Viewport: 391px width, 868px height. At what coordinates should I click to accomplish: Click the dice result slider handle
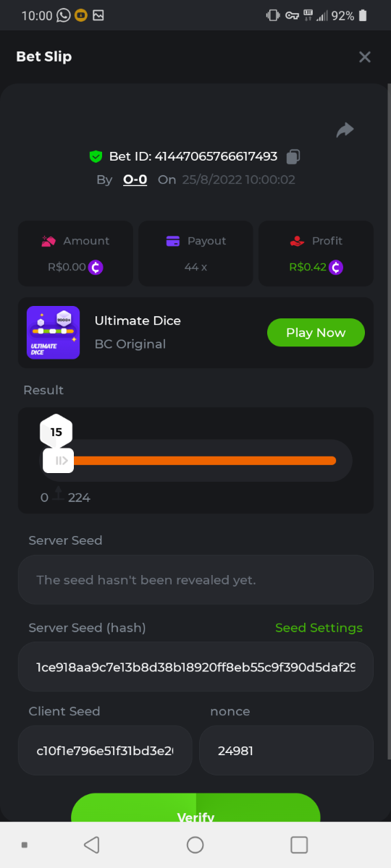coord(58,460)
